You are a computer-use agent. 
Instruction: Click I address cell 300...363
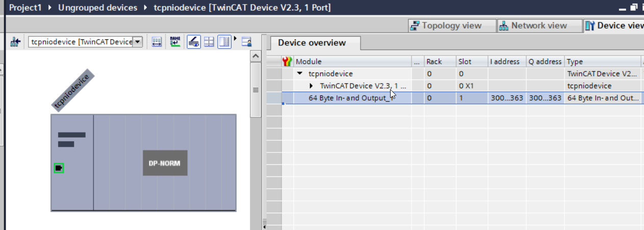coord(507,98)
